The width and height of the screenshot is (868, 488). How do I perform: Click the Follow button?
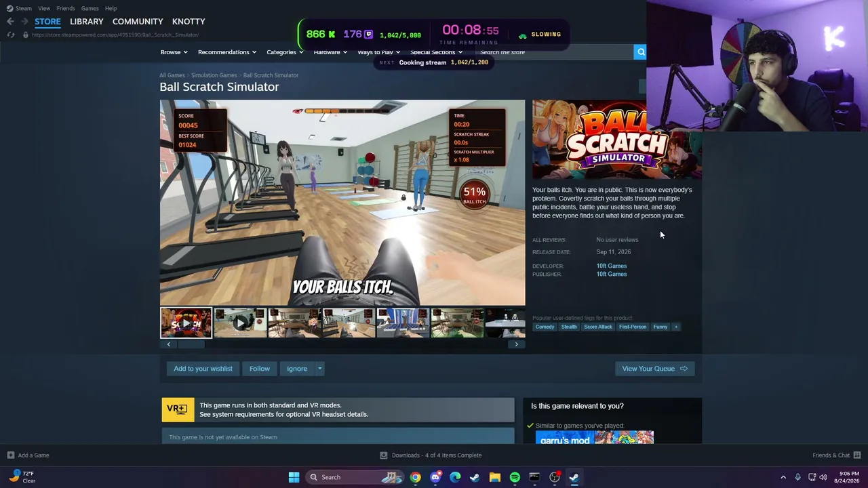pos(259,369)
